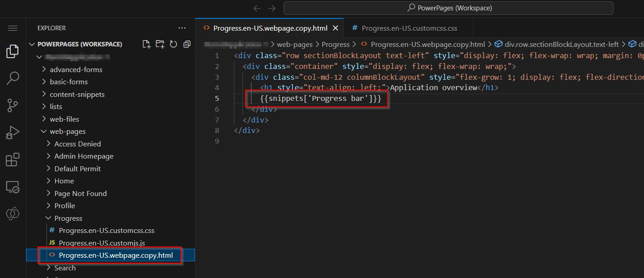The width and height of the screenshot is (644, 278).
Task: Expand the Admin Homepage folder
Action: (84, 156)
